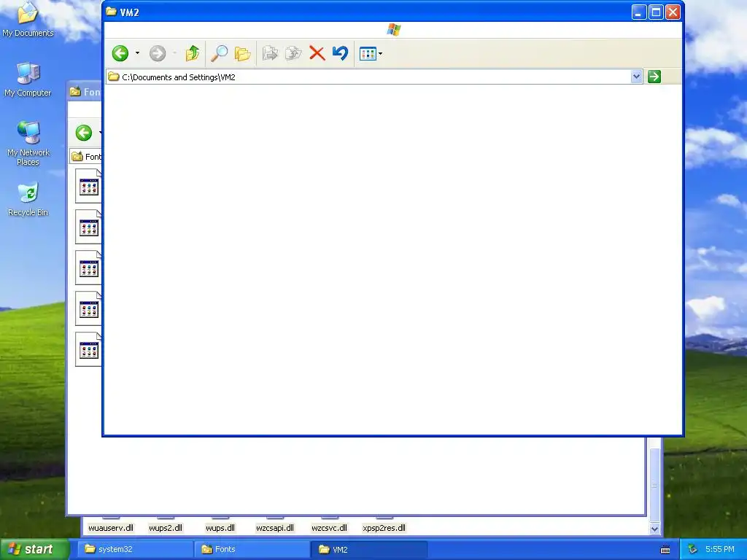
Task: Click the system tray notification icon
Action: pyautogui.click(x=693, y=550)
